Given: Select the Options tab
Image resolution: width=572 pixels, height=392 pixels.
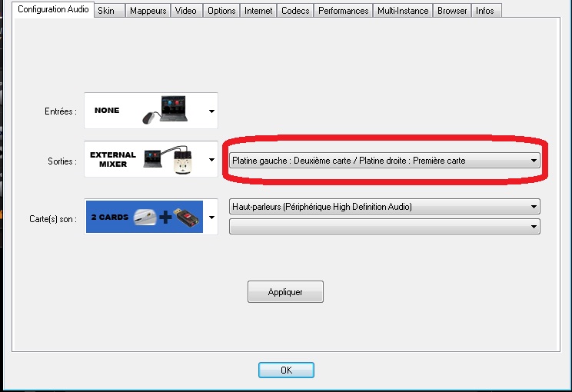Looking at the screenshot, I should coord(221,11).
